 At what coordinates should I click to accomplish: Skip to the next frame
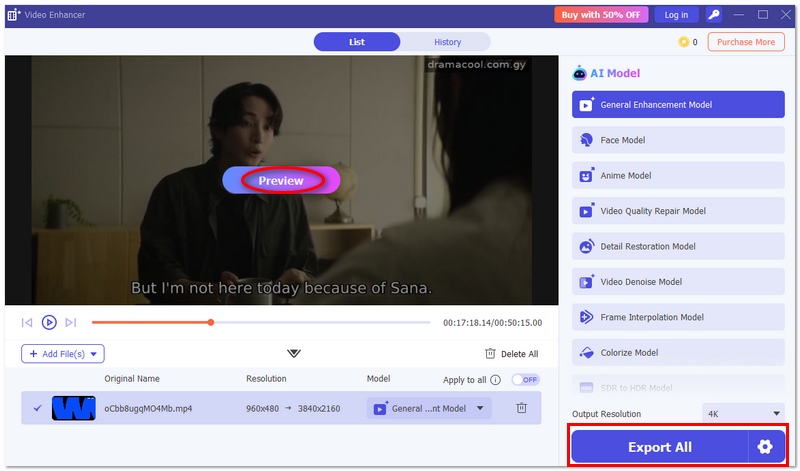tap(70, 322)
